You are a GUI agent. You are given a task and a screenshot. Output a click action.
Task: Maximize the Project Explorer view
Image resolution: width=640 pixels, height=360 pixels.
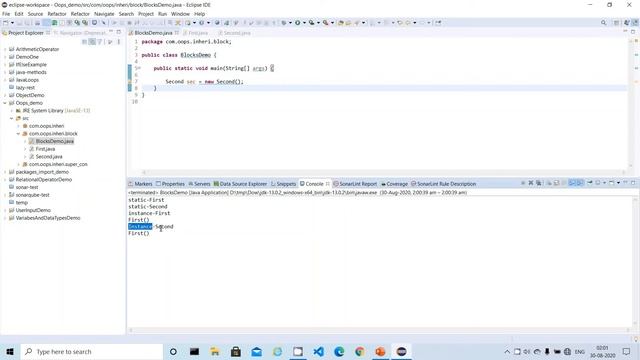119,32
